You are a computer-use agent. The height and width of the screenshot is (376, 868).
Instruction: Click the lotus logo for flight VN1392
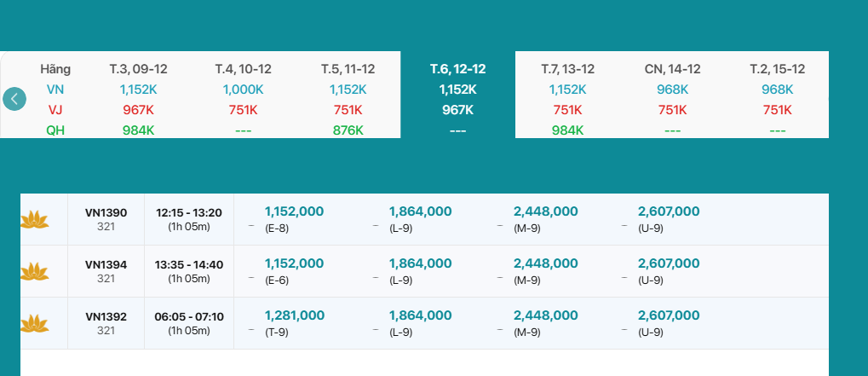pos(34,324)
